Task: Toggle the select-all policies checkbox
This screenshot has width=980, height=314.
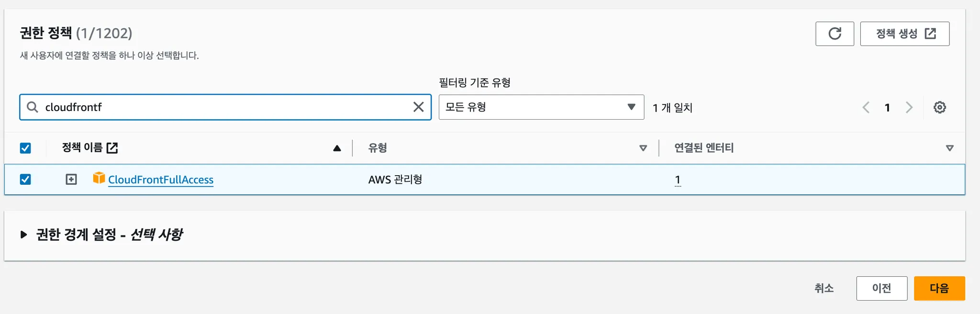Action: click(x=25, y=148)
